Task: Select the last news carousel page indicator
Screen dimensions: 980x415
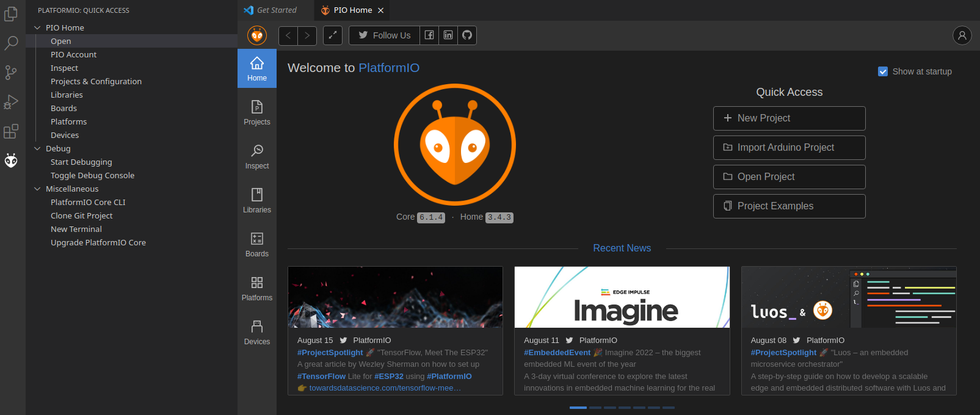Action: [669, 407]
